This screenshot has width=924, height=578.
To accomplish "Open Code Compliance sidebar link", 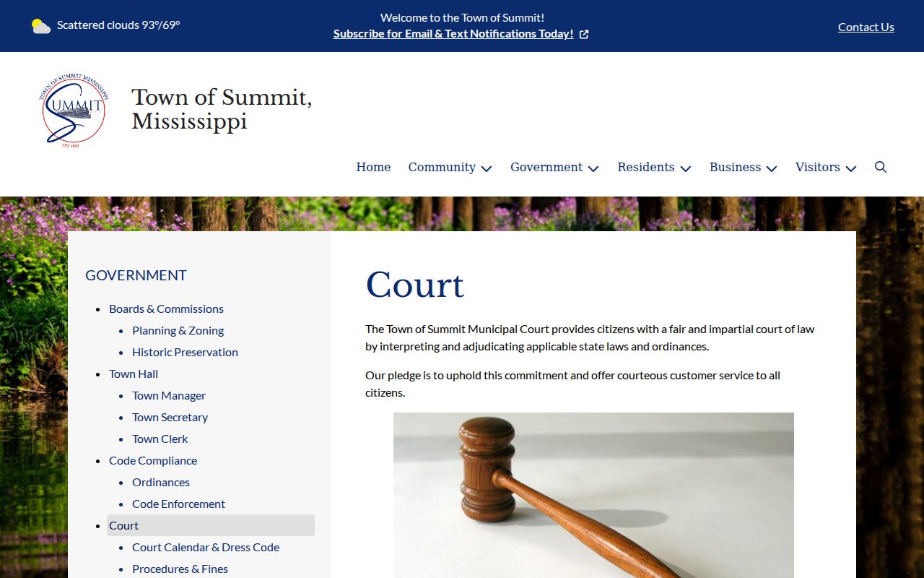I will tap(153, 460).
